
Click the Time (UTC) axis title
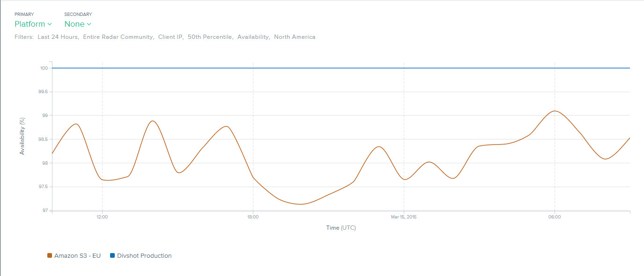[x=341, y=228]
